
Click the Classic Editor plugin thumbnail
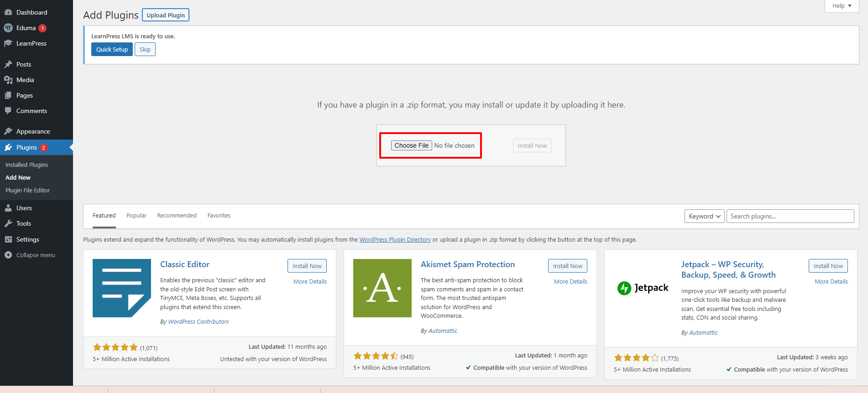122,288
